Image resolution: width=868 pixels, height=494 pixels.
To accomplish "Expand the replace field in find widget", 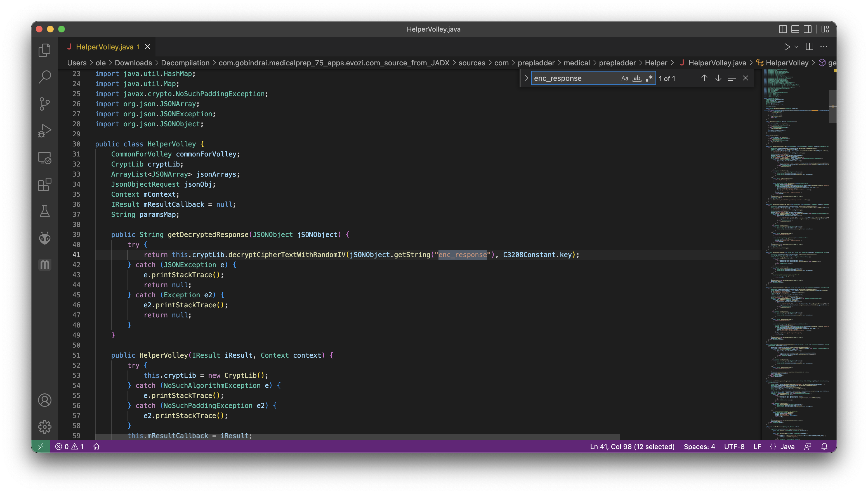I will point(526,78).
